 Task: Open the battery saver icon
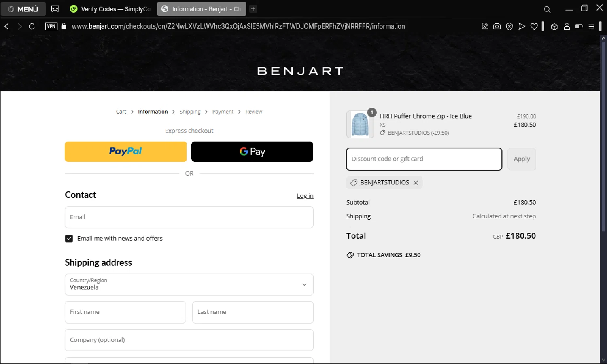[x=579, y=26]
